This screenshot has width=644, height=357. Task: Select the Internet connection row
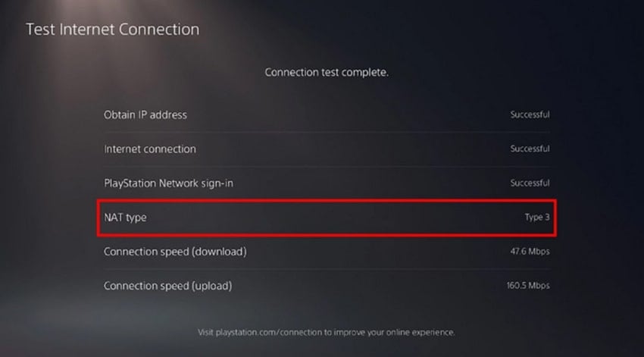click(327, 149)
